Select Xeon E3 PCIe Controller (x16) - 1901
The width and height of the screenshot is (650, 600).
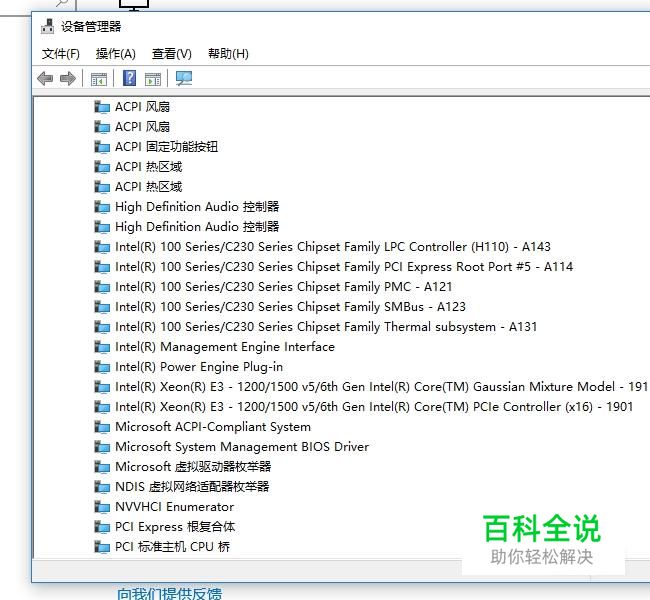374,407
